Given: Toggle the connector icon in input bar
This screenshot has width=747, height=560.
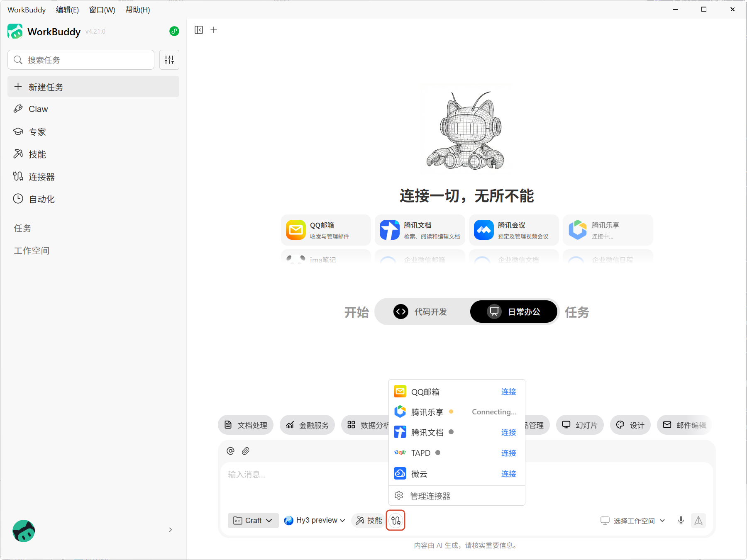Looking at the screenshot, I should (395, 520).
